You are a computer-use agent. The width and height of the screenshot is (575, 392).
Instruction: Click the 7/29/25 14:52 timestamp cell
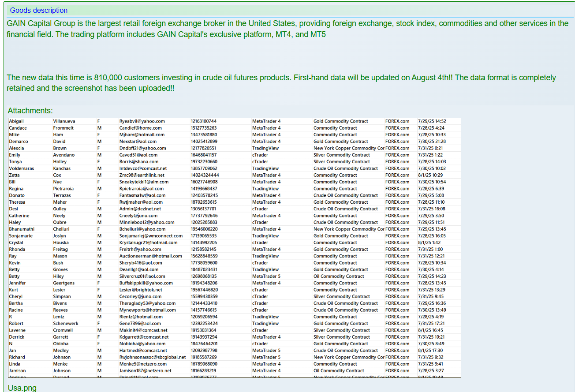click(x=432, y=121)
